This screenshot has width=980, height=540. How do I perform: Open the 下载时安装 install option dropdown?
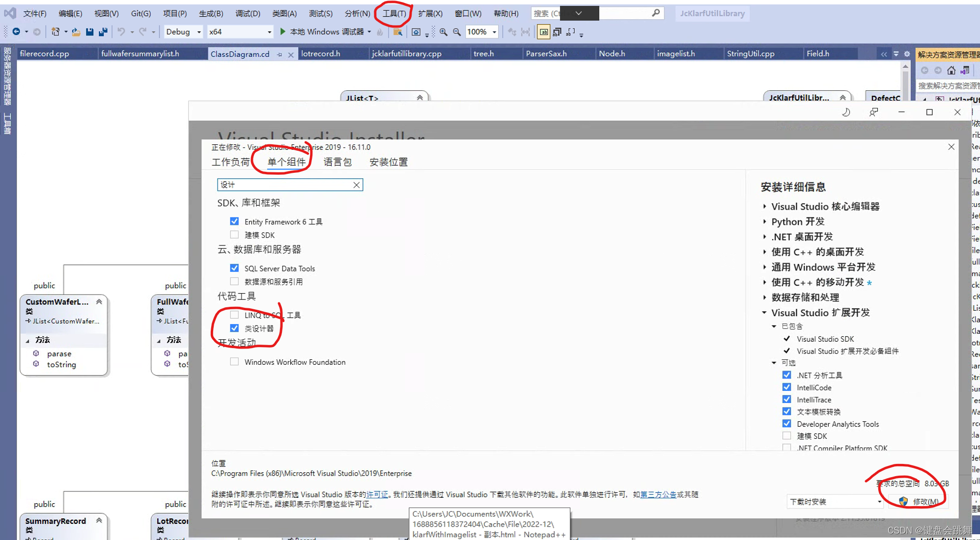pyautogui.click(x=835, y=502)
